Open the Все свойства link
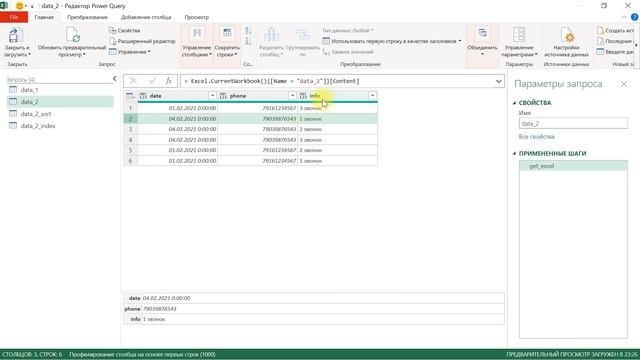Screen dimensions: 640x360 [536, 137]
